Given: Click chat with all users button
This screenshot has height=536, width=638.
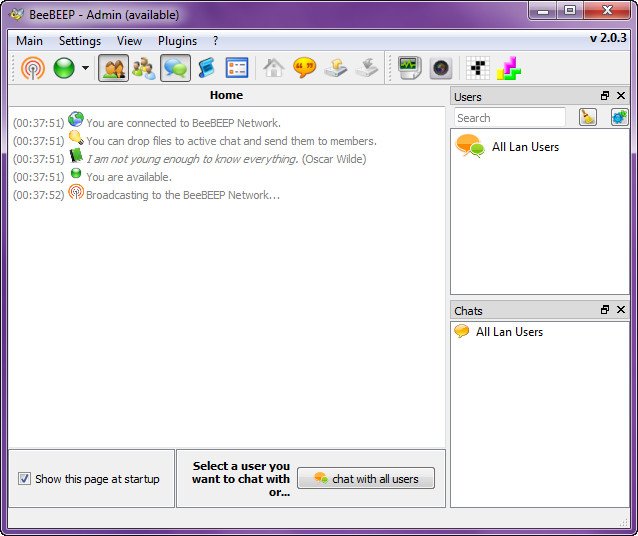Looking at the screenshot, I should coord(366,478).
